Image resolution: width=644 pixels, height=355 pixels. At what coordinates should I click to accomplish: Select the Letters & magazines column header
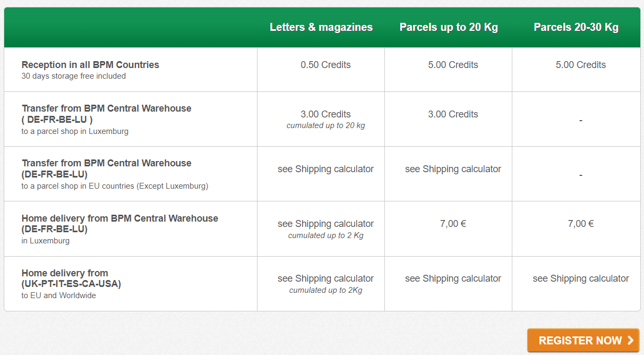point(321,27)
